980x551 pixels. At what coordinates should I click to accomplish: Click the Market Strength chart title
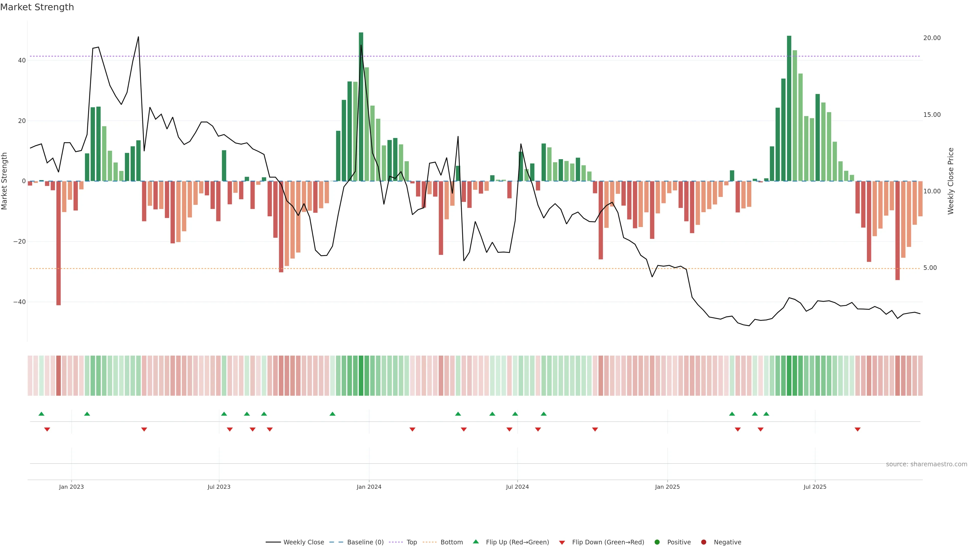pyautogui.click(x=37, y=7)
